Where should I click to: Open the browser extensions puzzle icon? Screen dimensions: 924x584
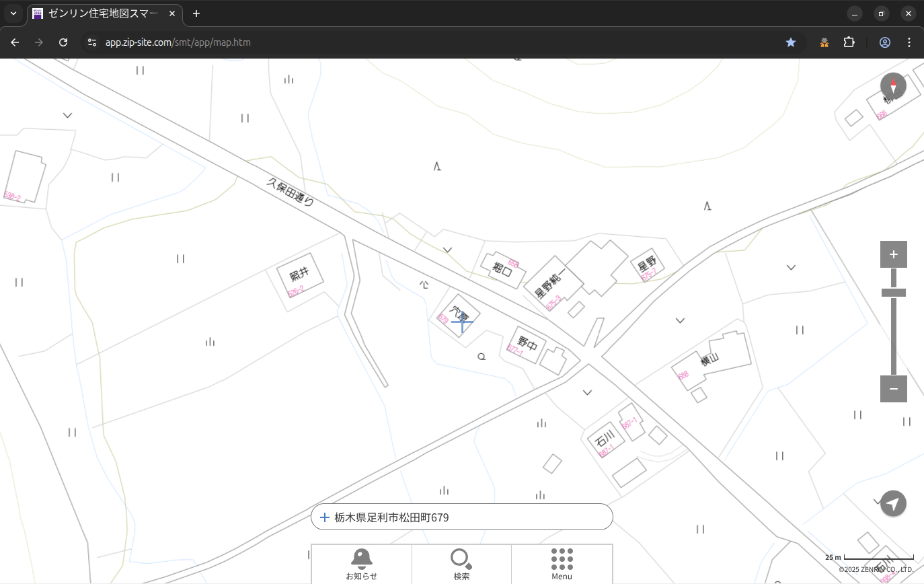(x=849, y=42)
